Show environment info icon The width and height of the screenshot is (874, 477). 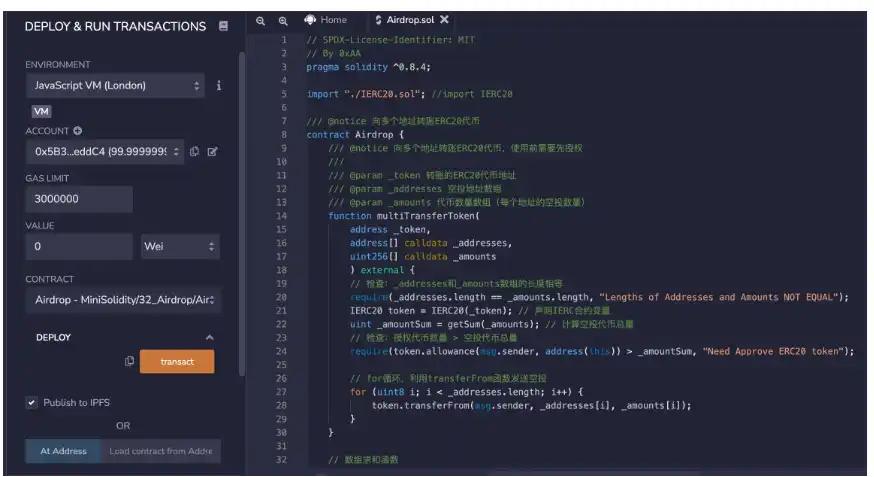(x=218, y=85)
